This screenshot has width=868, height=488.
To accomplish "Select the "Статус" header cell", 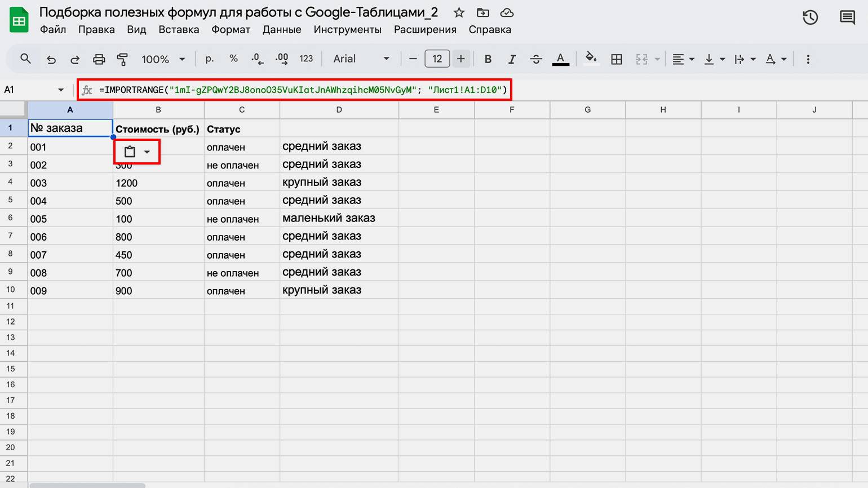I will 242,129.
